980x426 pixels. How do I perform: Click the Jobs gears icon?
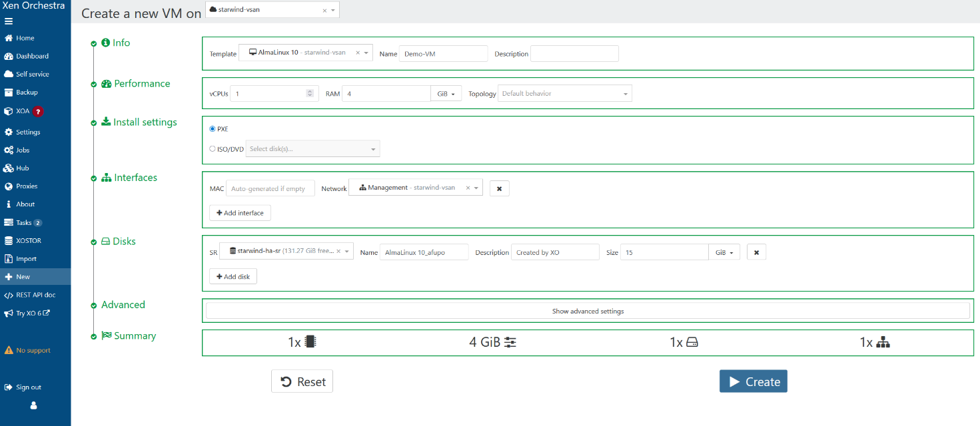tap(9, 150)
